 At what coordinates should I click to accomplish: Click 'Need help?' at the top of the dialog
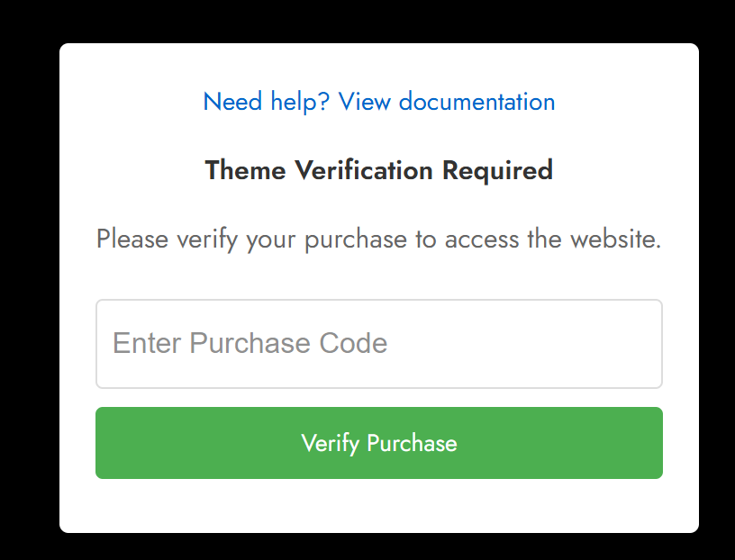click(267, 102)
